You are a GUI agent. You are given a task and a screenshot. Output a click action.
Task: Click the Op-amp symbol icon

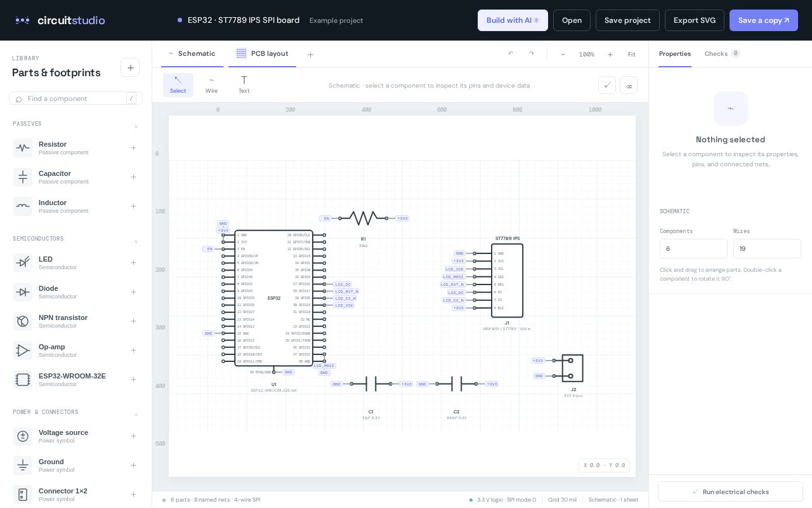[23, 351]
